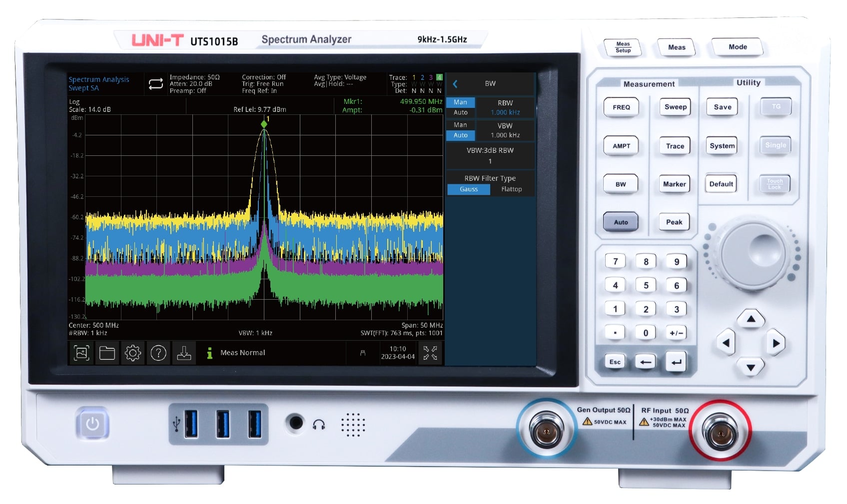This screenshot has width=847, height=504.
Task: Tap the fullscreen expand arrows icon
Action: tap(430, 353)
